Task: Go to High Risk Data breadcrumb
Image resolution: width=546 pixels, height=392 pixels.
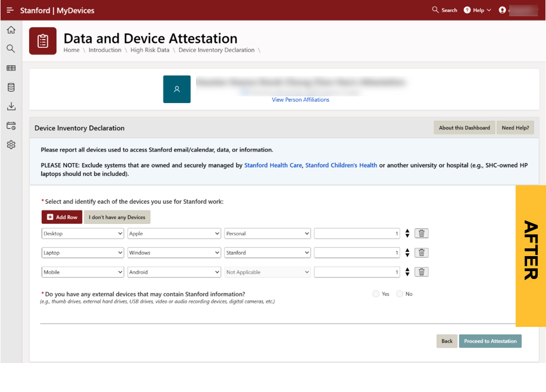Action: pos(150,50)
